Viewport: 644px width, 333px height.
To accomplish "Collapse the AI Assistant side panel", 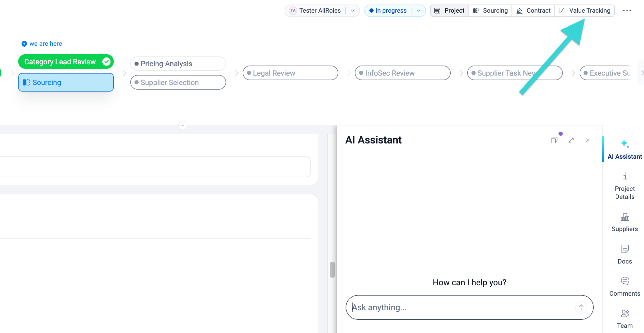I will click(587, 140).
